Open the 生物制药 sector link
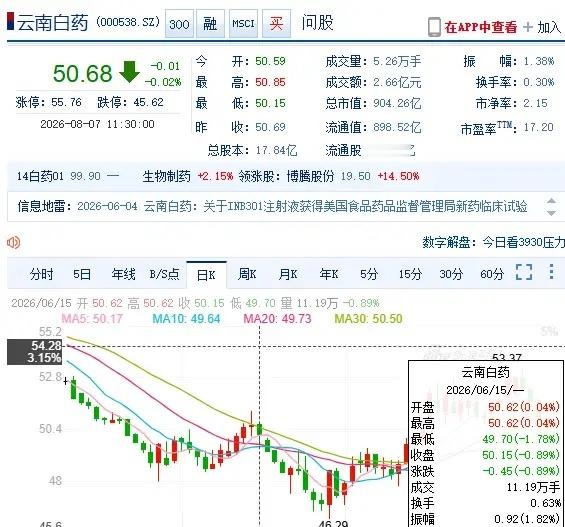The height and width of the screenshot is (527, 565). [x=166, y=176]
